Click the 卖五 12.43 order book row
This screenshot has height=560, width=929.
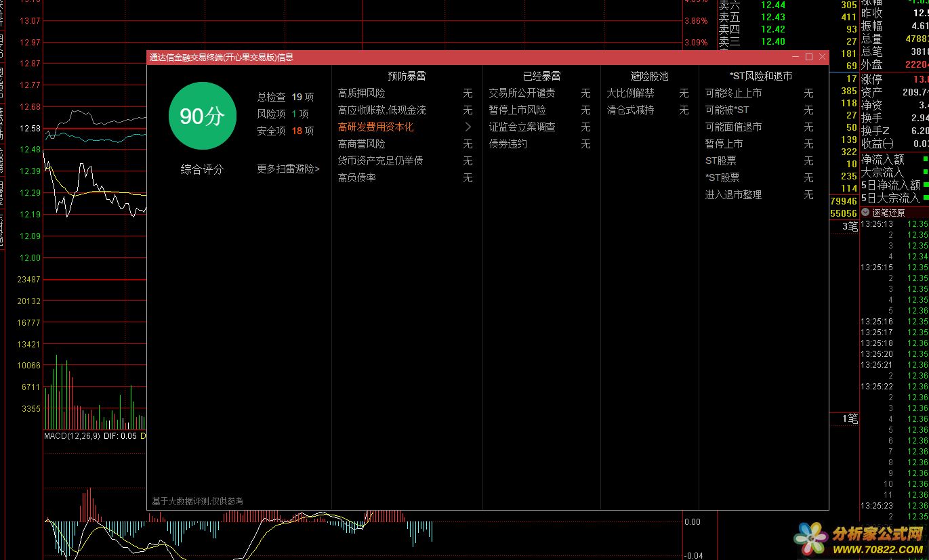point(788,17)
